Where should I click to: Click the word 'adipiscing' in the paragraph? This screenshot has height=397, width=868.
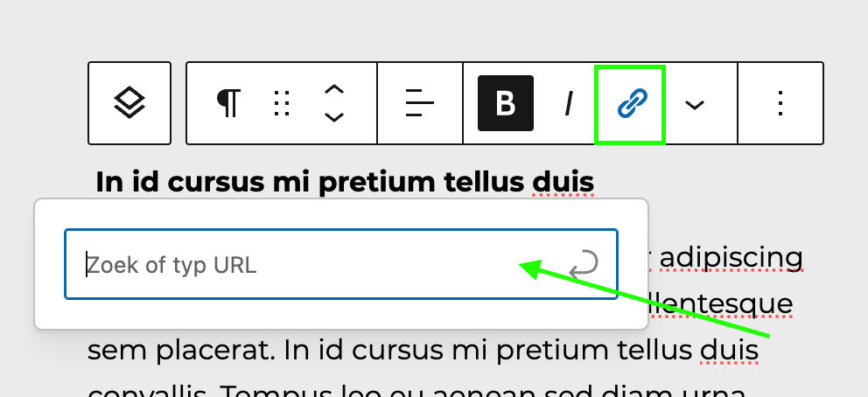click(731, 258)
